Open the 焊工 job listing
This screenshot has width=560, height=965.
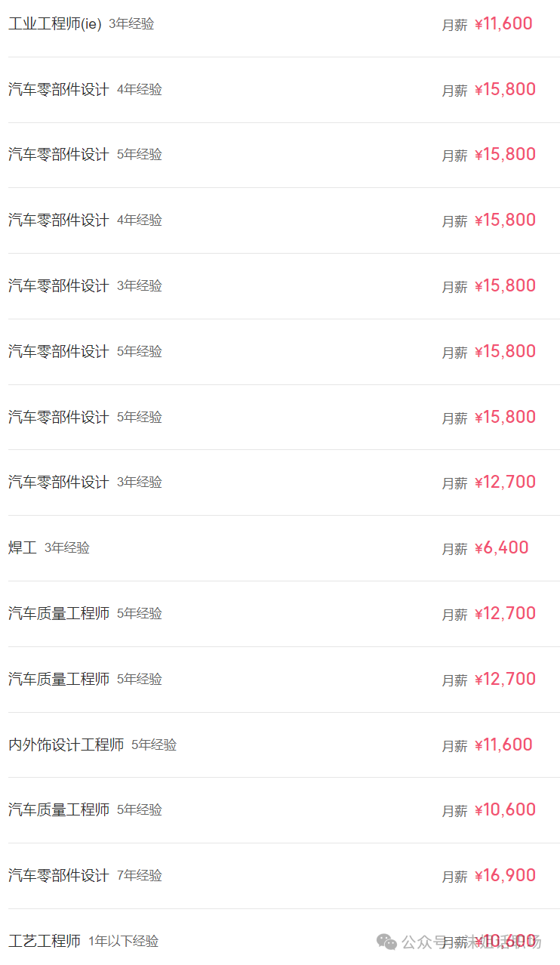coord(23,548)
